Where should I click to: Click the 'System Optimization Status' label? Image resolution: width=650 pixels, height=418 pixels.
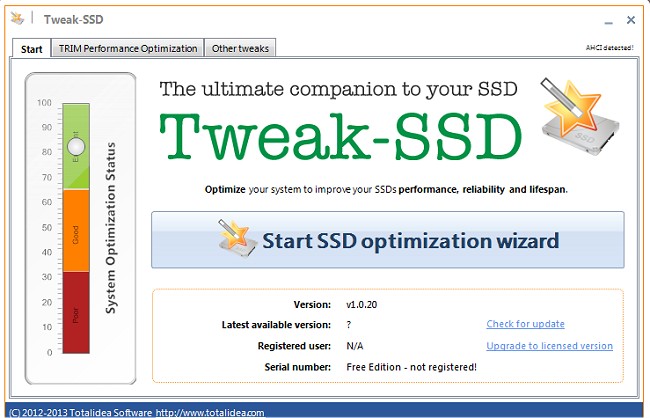pos(111,228)
